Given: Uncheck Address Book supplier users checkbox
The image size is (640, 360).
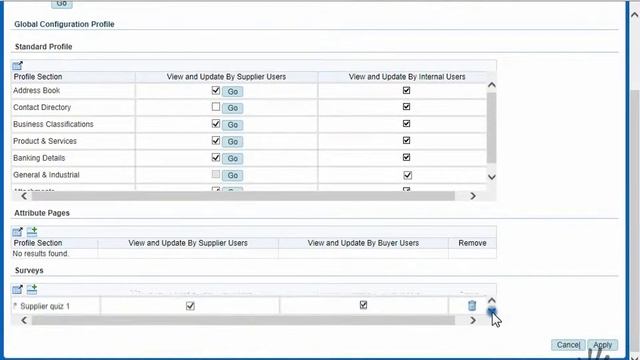Looking at the screenshot, I should pos(216,90).
